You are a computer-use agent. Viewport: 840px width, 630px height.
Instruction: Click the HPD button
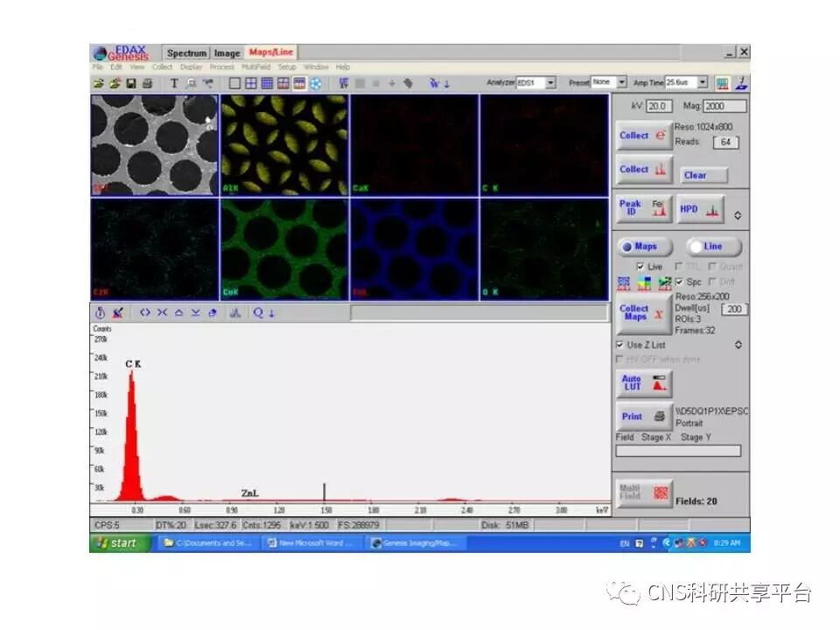(700, 209)
